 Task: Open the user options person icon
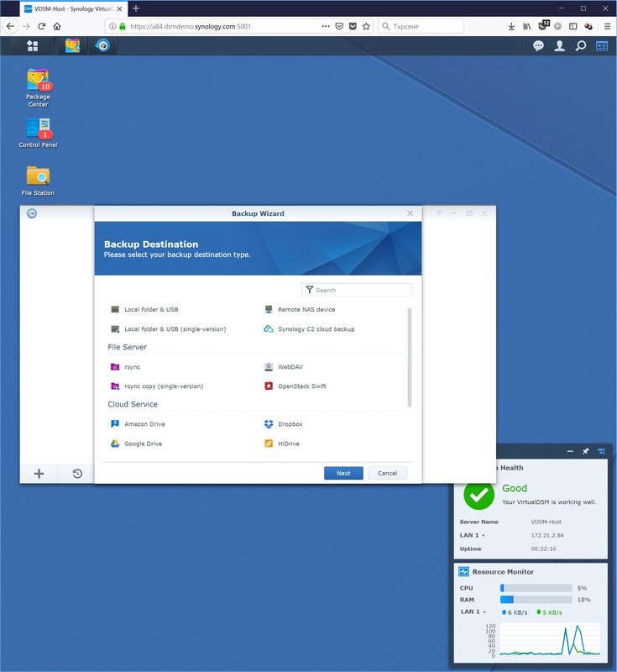tap(559, 46)
